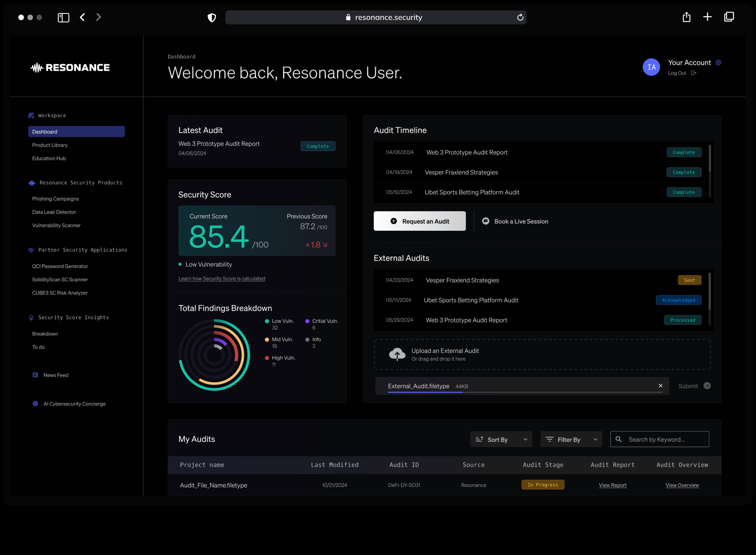Open Learn how Security Score is calculated
The image size is (756, 555).
[x=222, y=279]
